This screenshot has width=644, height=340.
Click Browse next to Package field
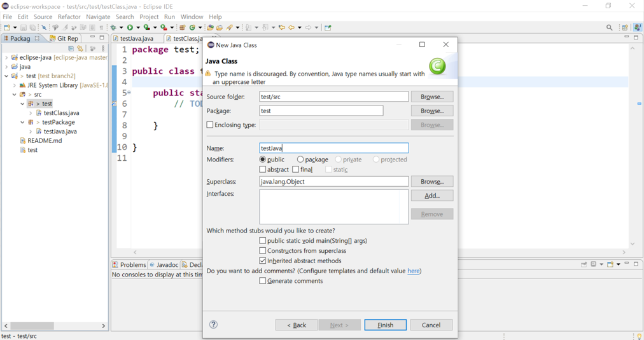click(432, 111)
